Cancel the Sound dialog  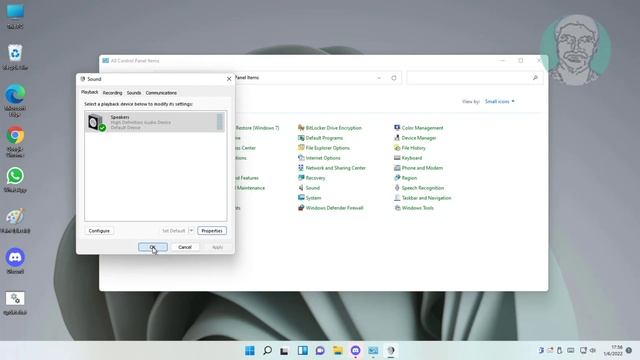(184, 247)
